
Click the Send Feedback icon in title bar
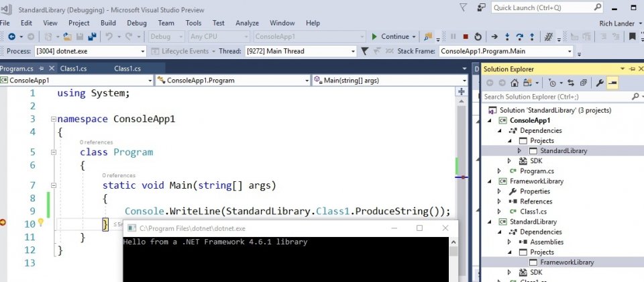(482, 7)
